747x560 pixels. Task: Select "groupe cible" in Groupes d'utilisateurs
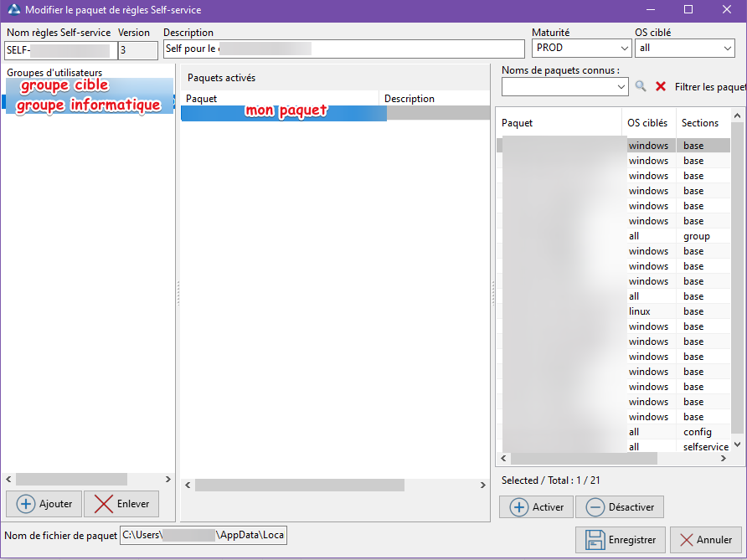click(x=64, y=85)
